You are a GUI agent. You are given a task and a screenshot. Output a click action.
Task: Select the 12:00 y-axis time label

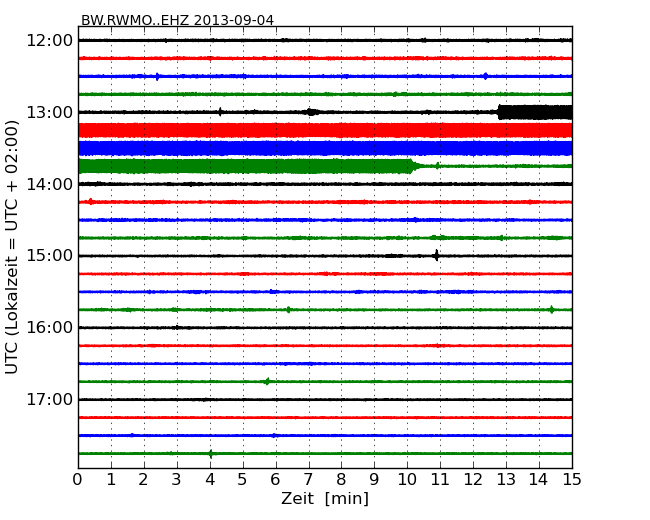click(x=50, y=41)
